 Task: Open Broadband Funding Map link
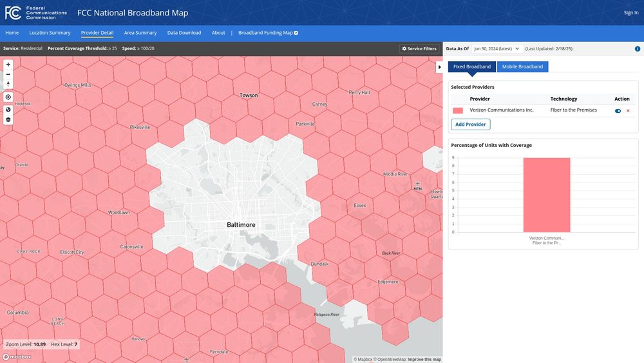(268, 33)
